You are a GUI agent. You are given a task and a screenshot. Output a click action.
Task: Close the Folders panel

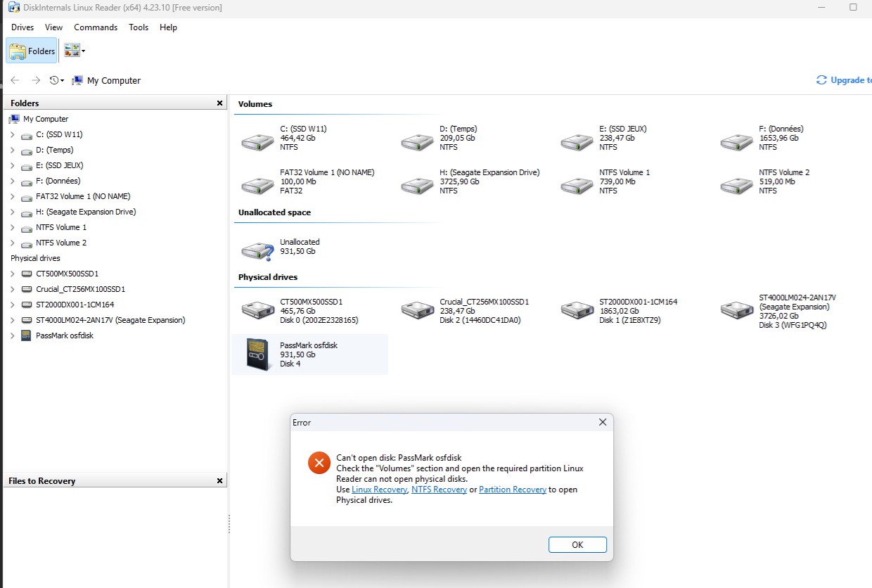[219, 103]
